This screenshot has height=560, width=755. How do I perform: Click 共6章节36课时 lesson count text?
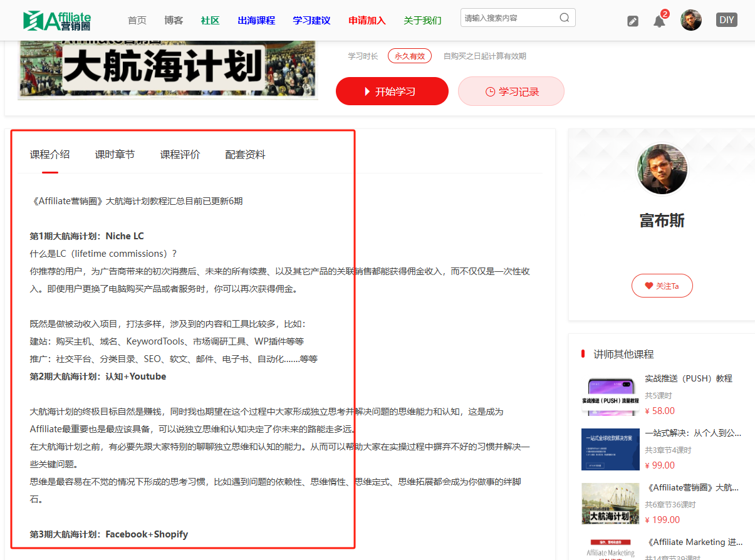click(x=670, y=504)
